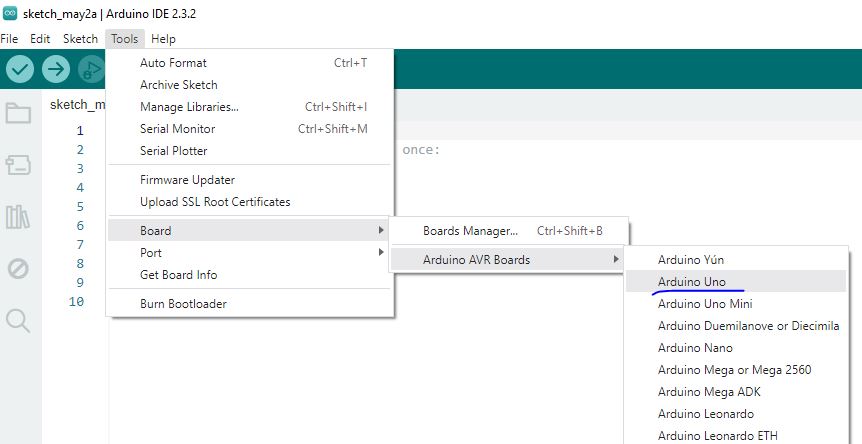Image resolution: width=862 pixels, height=444 pixels.
Task: Select Arduino Yún board
Action: tap(737, 260)
